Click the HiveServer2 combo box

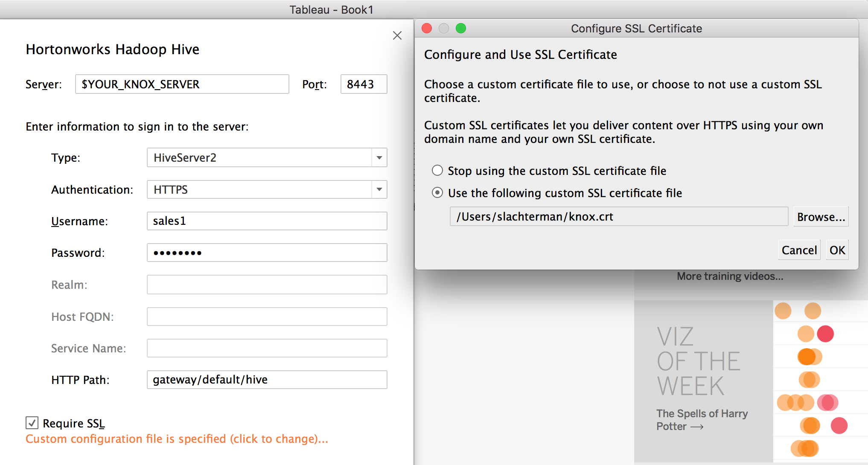259,158
